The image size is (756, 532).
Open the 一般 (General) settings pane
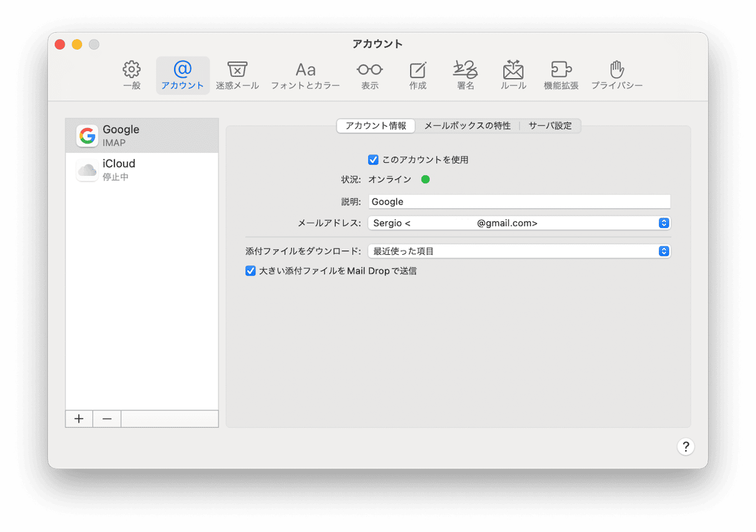pos(132,75)
